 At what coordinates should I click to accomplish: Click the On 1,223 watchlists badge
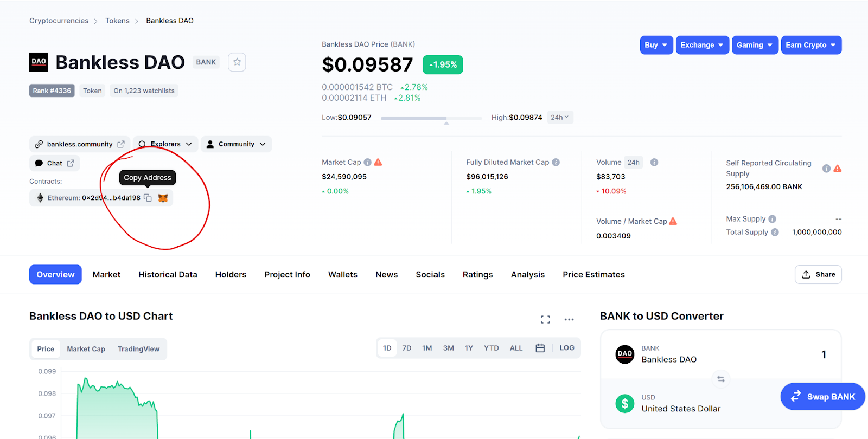(x=144, y=91)
